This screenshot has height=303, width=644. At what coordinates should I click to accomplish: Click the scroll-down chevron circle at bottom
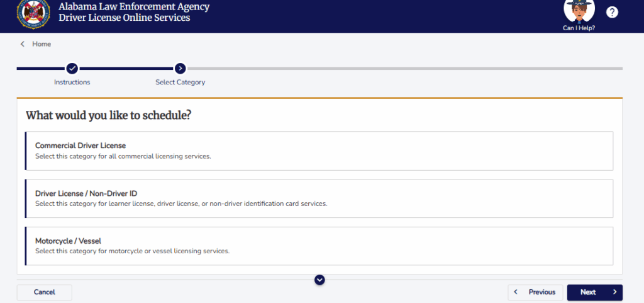pyautogui.click(x=319, y=280)
